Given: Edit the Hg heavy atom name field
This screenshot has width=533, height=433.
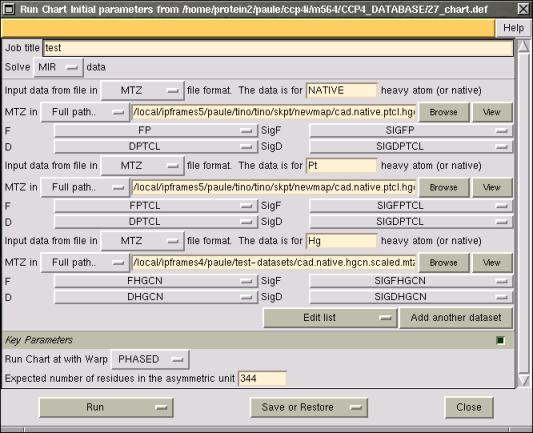Looking at the screenshot, I should [342, 241].
